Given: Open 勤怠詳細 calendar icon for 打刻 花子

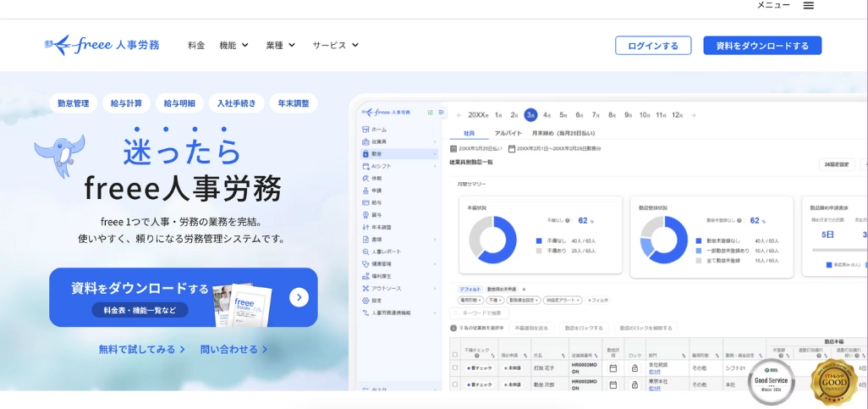Looking at the screenshot, I should [x=613, y=368].
